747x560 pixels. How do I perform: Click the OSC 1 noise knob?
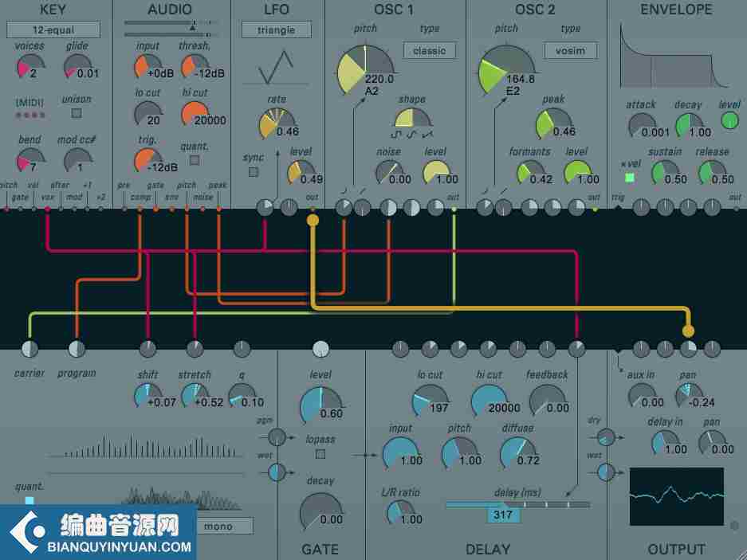(389, 172)
